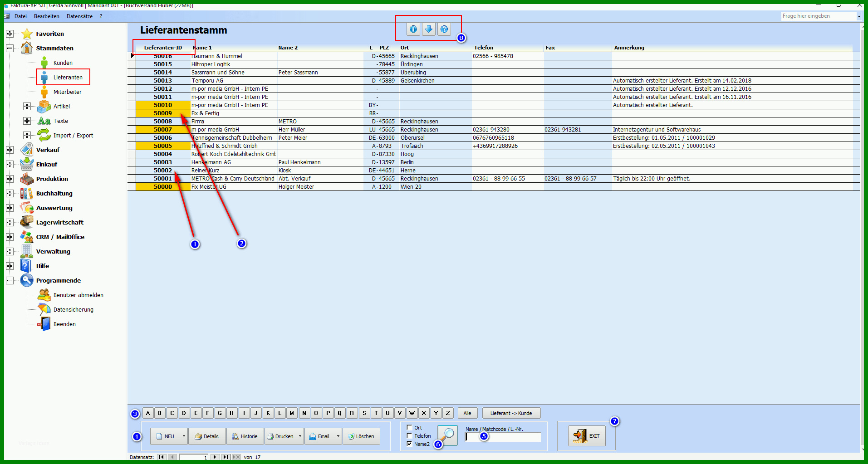
Task: Collapse the Stammdaten tree node
Action: [x=10, y=48]
